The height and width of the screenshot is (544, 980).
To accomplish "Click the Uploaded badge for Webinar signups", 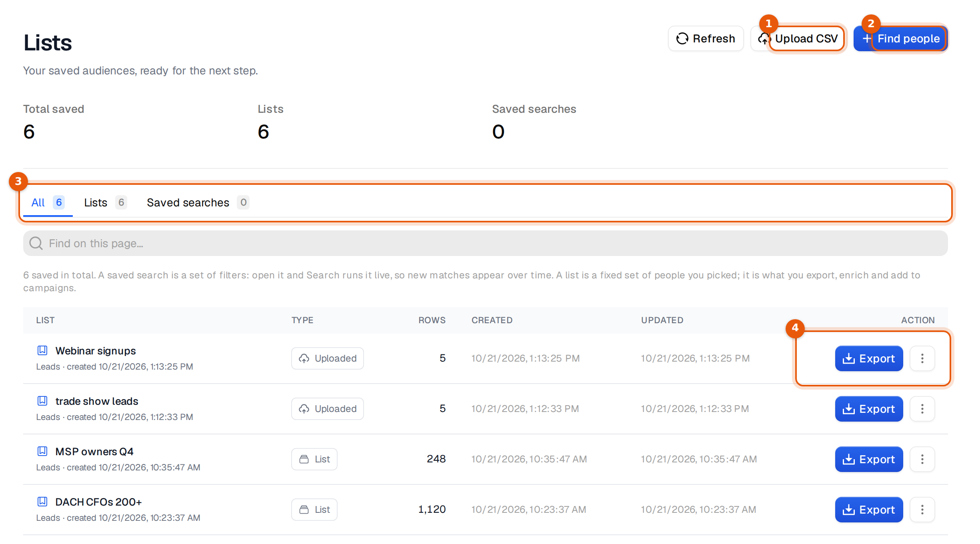I will tap(328, 358).
